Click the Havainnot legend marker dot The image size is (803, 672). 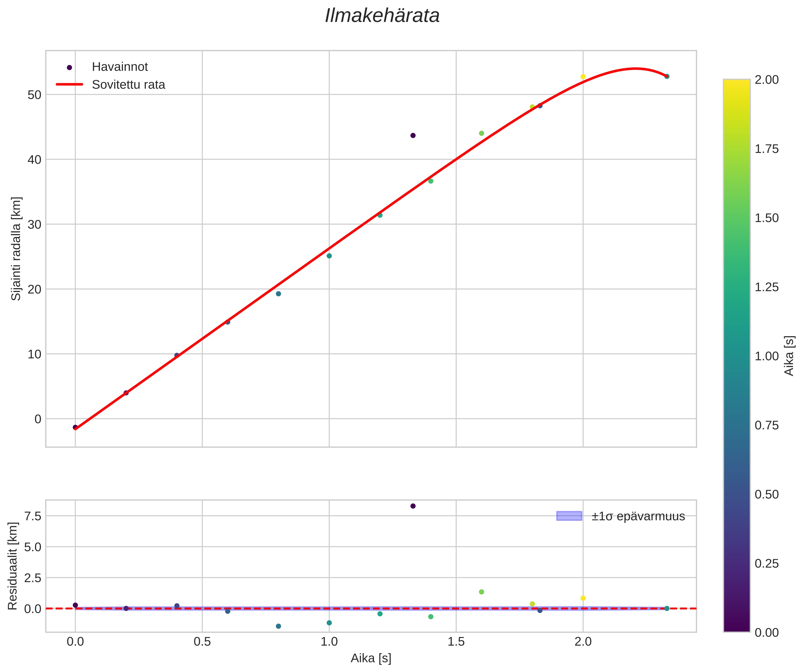pos(69,67)
